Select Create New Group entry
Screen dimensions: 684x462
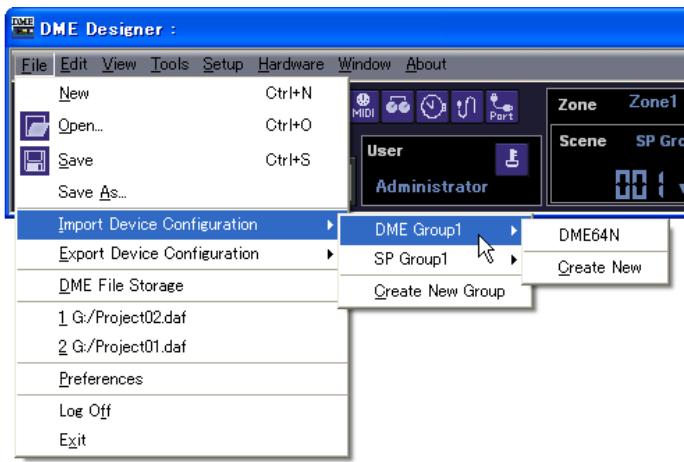point(435,291)
